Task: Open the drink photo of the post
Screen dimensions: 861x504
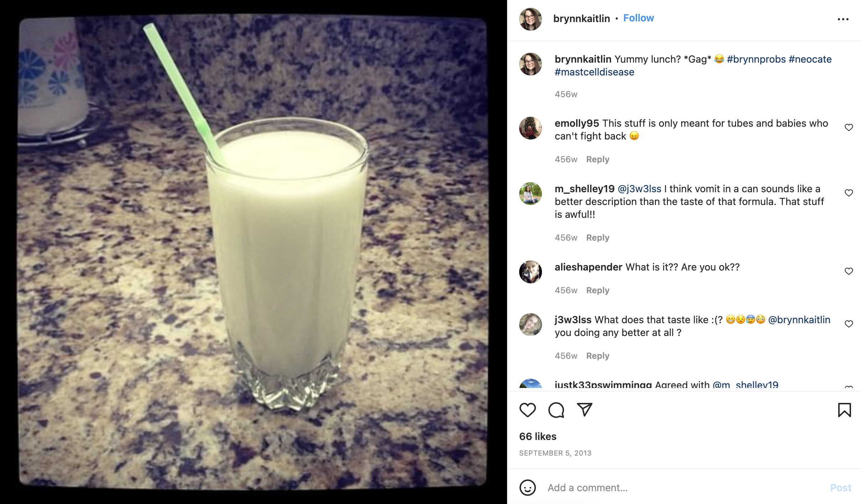Action: tap(253, 251)
